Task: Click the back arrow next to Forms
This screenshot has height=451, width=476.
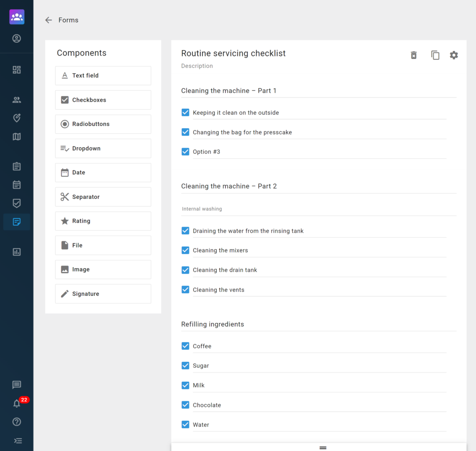Action: [48, 20]
